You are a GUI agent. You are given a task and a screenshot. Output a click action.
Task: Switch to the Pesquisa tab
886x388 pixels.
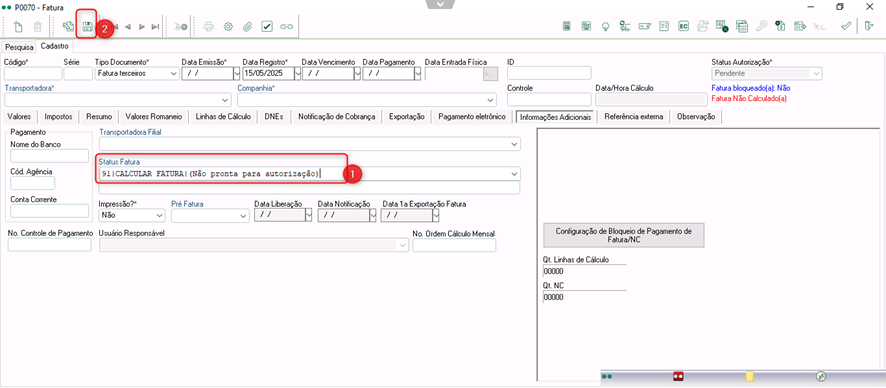point(19,47)
